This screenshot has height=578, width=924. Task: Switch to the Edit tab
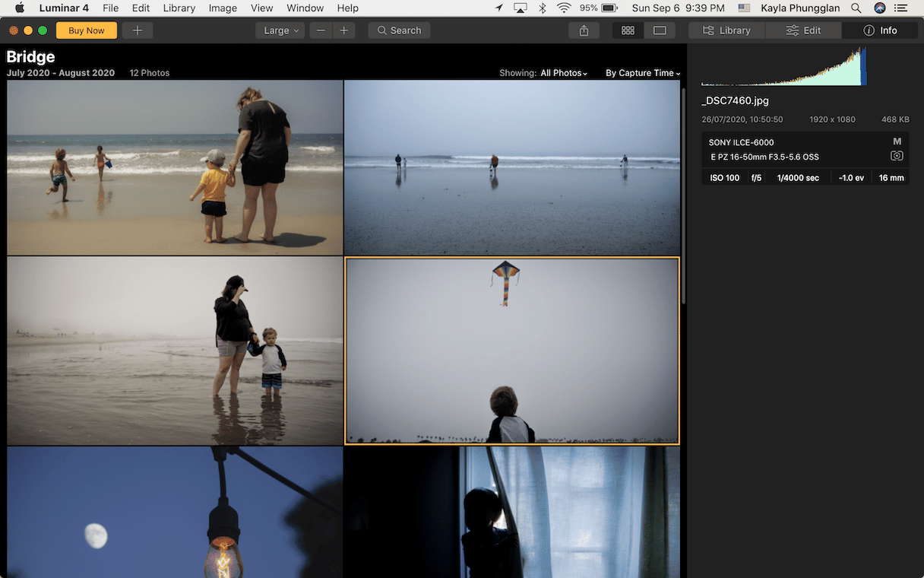click(803, 30)
